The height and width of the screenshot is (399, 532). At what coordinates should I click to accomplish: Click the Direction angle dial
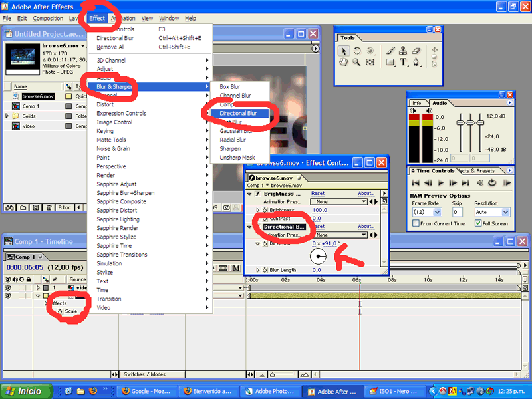pos(318,257)
